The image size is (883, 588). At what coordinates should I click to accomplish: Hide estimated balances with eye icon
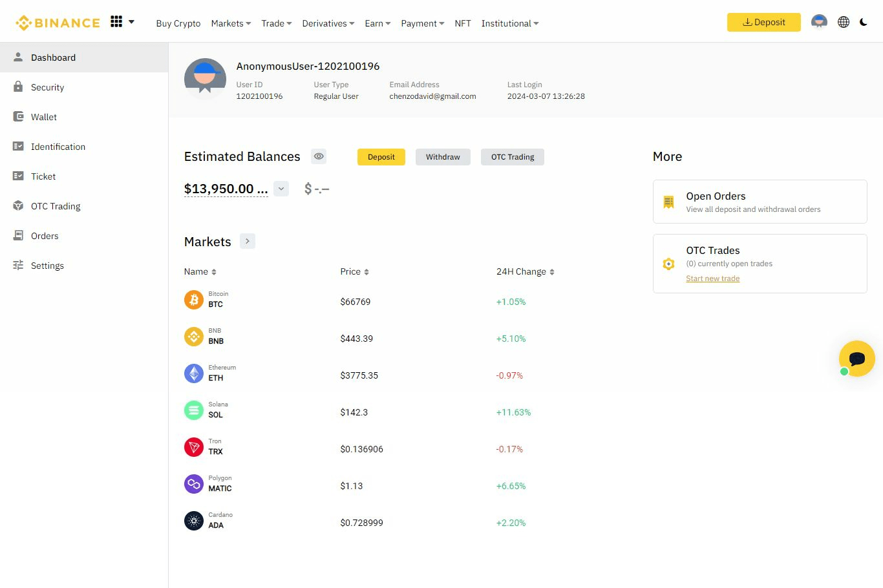click(x=319, y=156)
